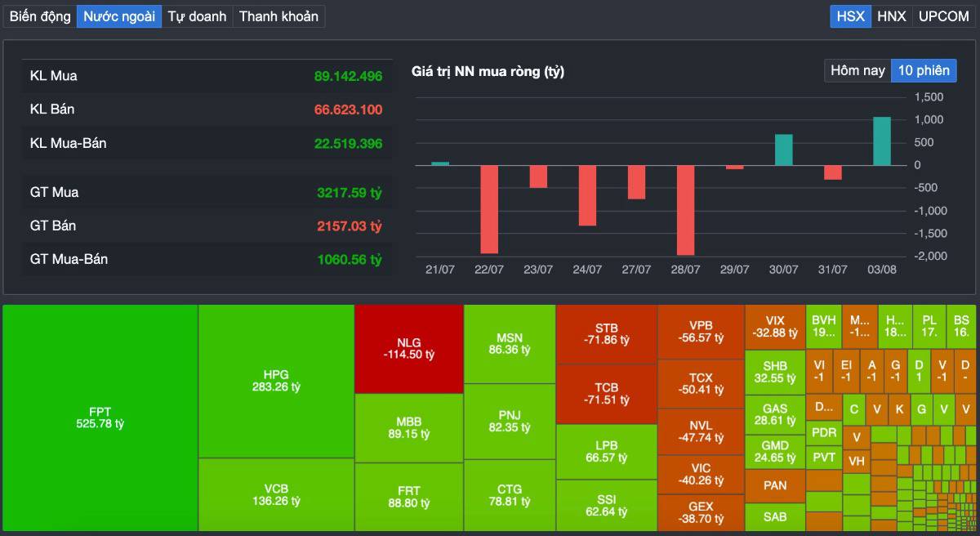Click the GMD 24.65 tỷ tile

click(x=775, y=452)
